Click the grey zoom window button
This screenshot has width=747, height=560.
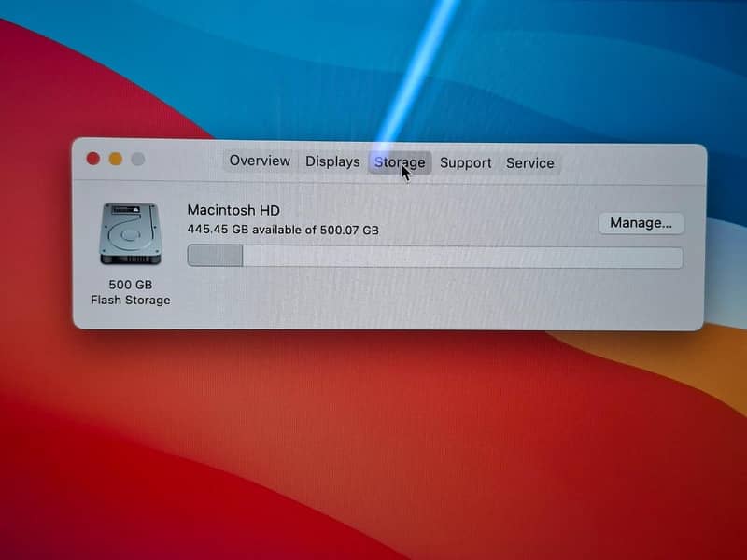point(138,159)
